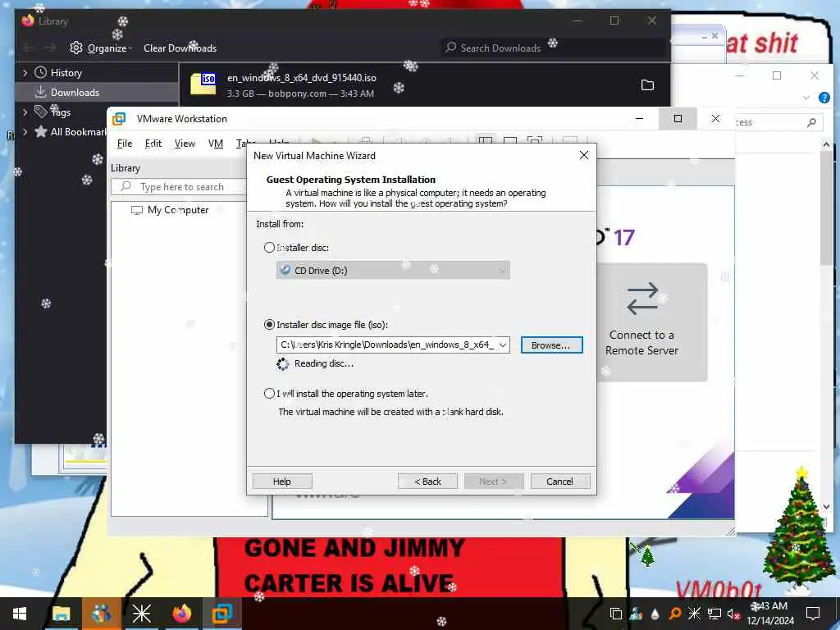Click the Firefox icon in Library title bar
Image resolution: width=840 pixels, height=630 pixels.
[28, 21]
